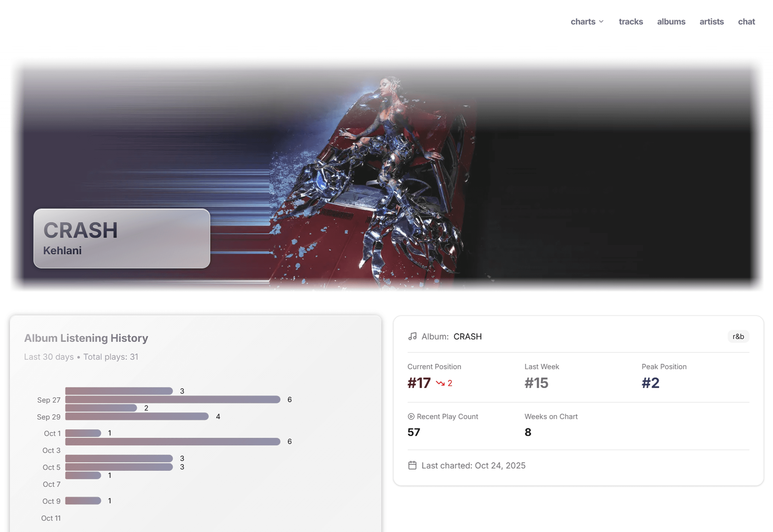773x532 pixels.
Task: Click the Oct 9 listening bar with 1 play
Action: click(83, 500)
